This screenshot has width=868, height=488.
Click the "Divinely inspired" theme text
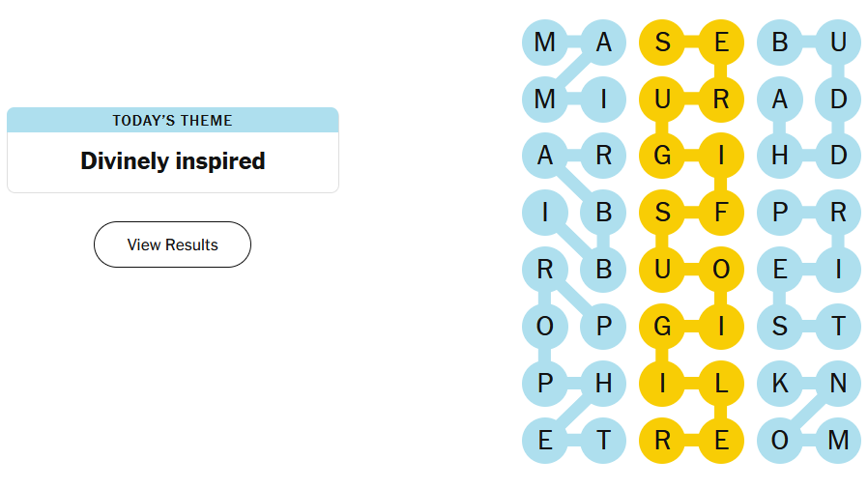click(172, 160)
